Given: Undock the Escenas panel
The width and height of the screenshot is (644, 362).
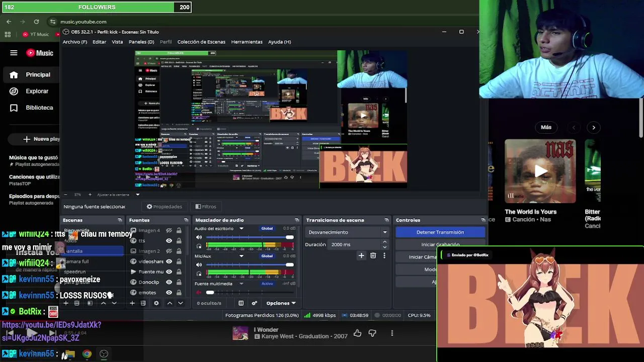Looking at the screenshot, I should (x=120, y=220).
